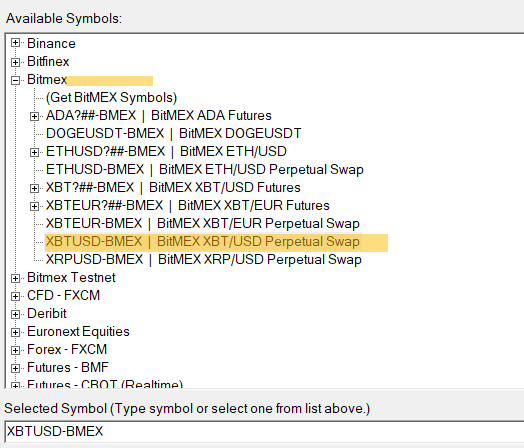Viewport: 524px width, 448px height.
Task: Select XBT?##-BMEX XBT/USD Futures
Action: click(x=173, y=188)
